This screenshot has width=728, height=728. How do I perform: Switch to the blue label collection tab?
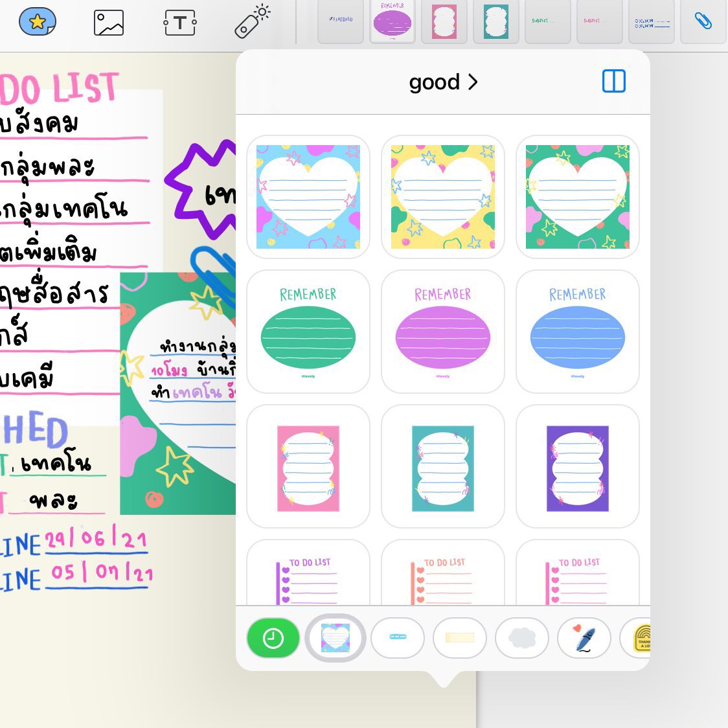(398, 638)
